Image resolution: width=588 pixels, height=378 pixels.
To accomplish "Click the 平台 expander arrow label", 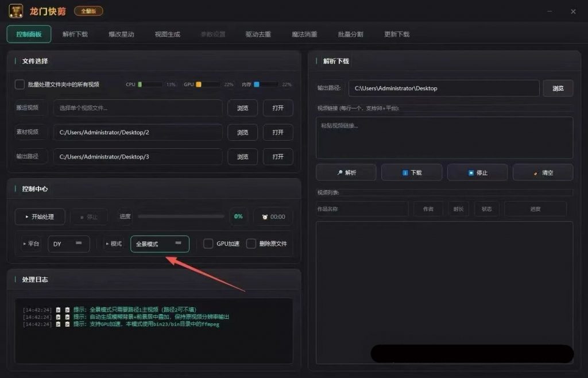I will (31, 244).
